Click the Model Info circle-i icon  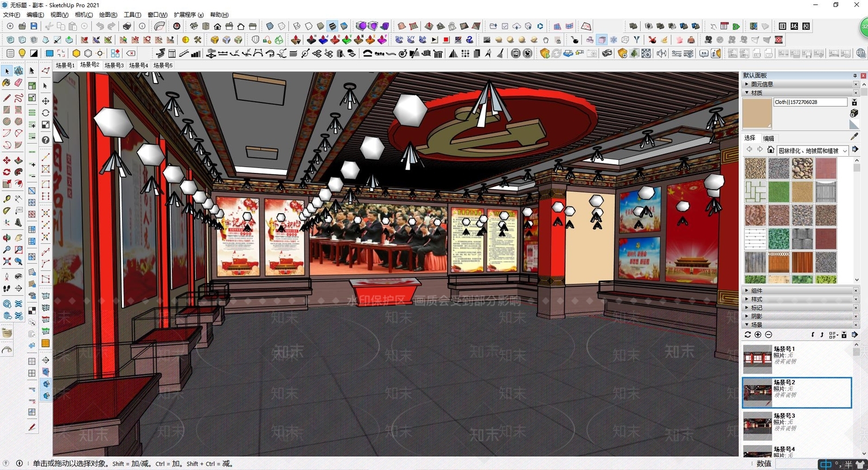click(x=142, y=26)
